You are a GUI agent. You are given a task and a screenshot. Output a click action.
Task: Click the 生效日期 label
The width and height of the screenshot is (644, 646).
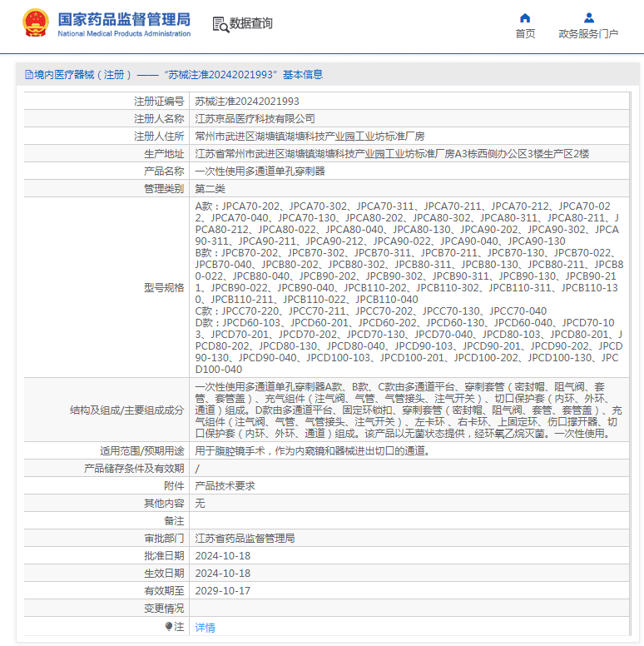(x=164, y=573)
